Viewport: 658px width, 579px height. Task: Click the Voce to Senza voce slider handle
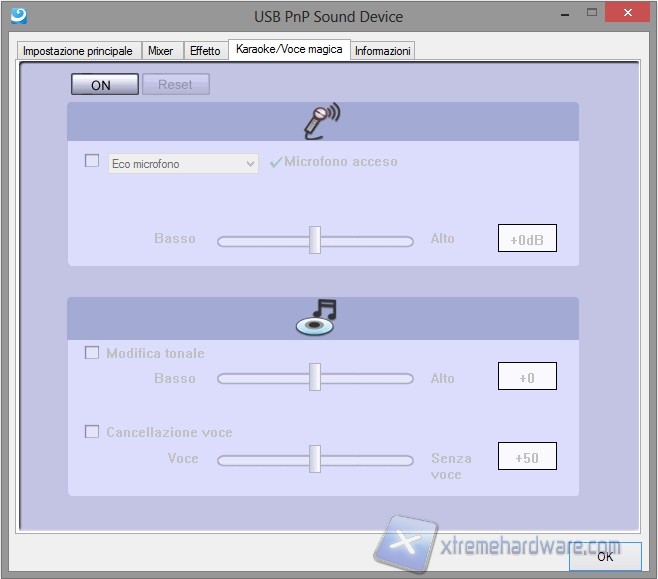click(x=315, y=459)
